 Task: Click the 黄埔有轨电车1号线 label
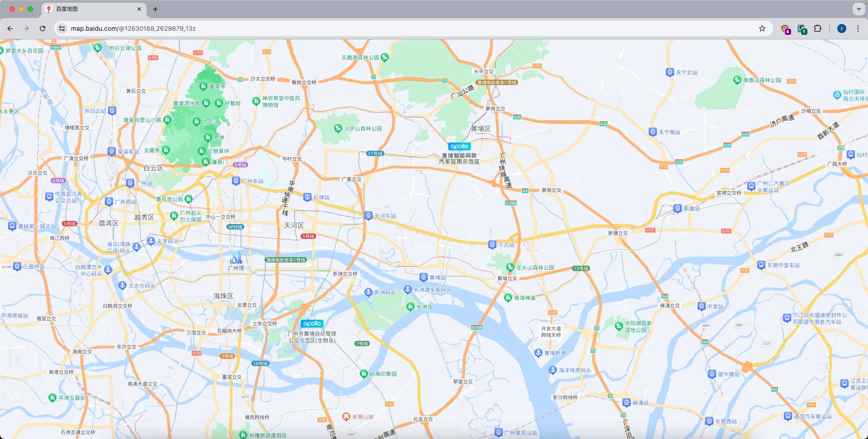tap(497, 82)
